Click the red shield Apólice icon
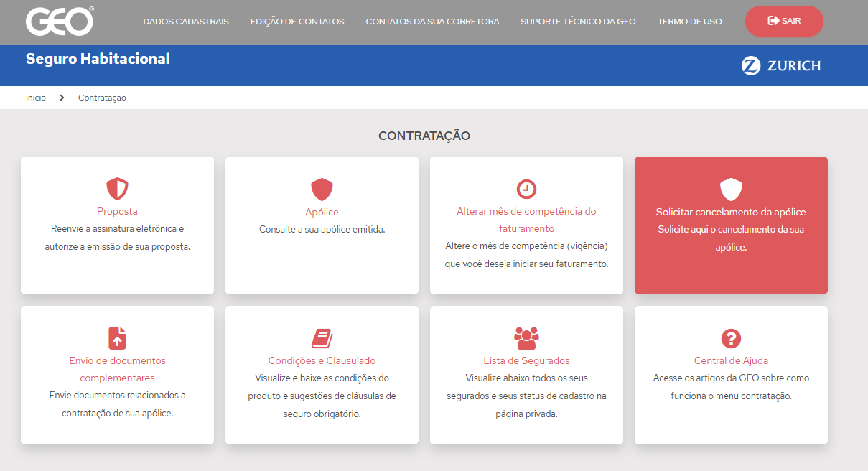This screenshot has width=868, height=471. click(322, 190)
